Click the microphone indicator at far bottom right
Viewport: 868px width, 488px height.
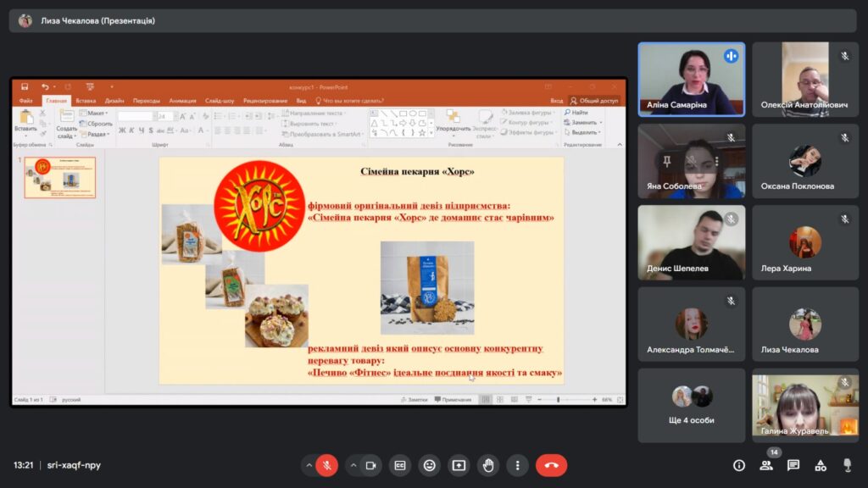coord(847,465)
